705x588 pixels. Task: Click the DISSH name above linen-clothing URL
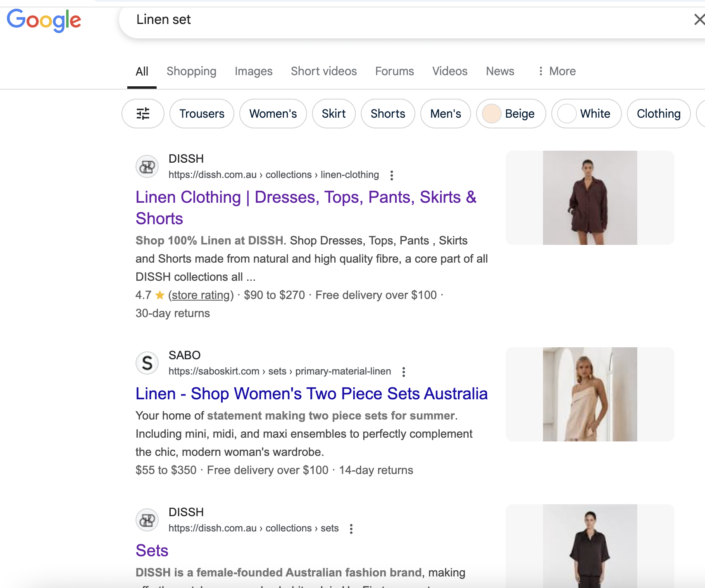pyautogui.click(x=186, y=159)
